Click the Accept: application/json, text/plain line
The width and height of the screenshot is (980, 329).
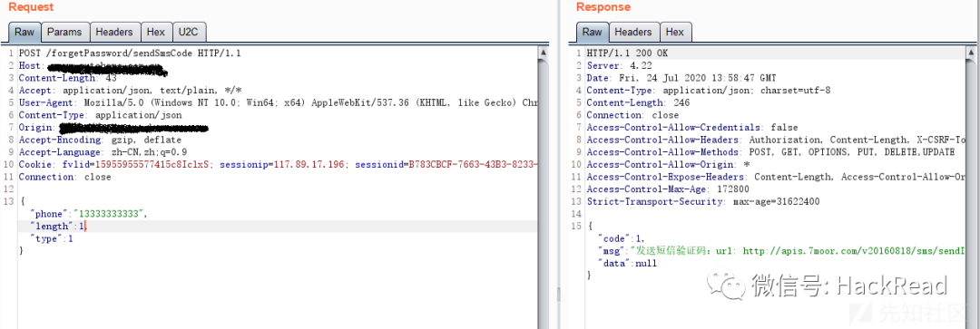[x=130, y=91]
